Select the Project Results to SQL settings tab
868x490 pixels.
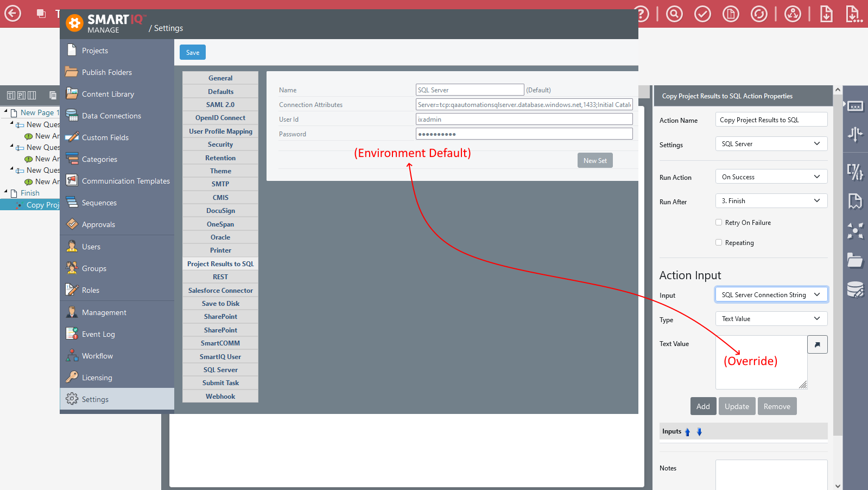tap(220, 264)
